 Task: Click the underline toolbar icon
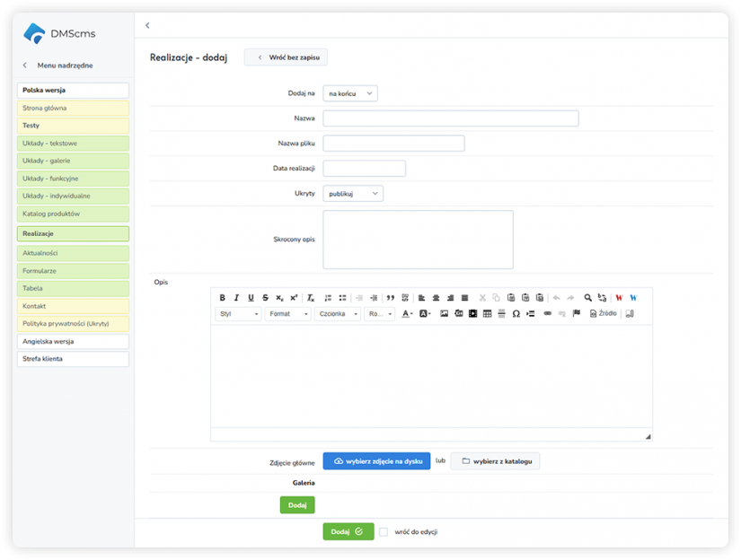(x=251, y=297)
